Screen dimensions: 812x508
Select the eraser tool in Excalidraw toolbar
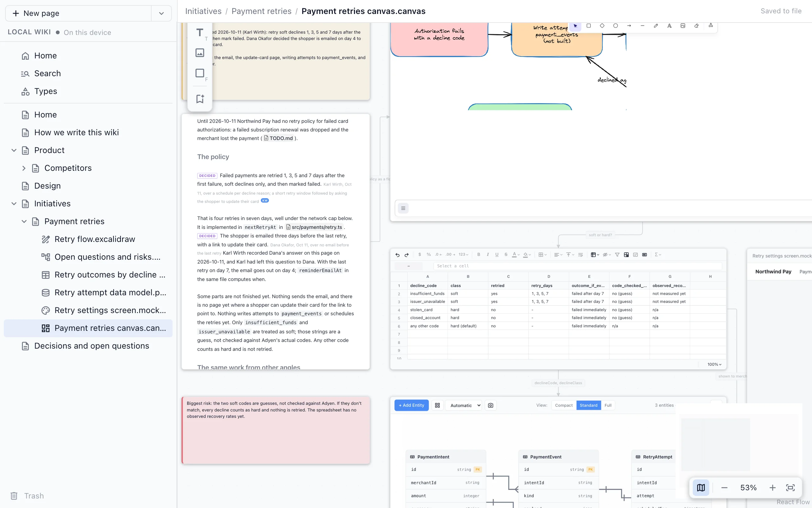[696, 25]
